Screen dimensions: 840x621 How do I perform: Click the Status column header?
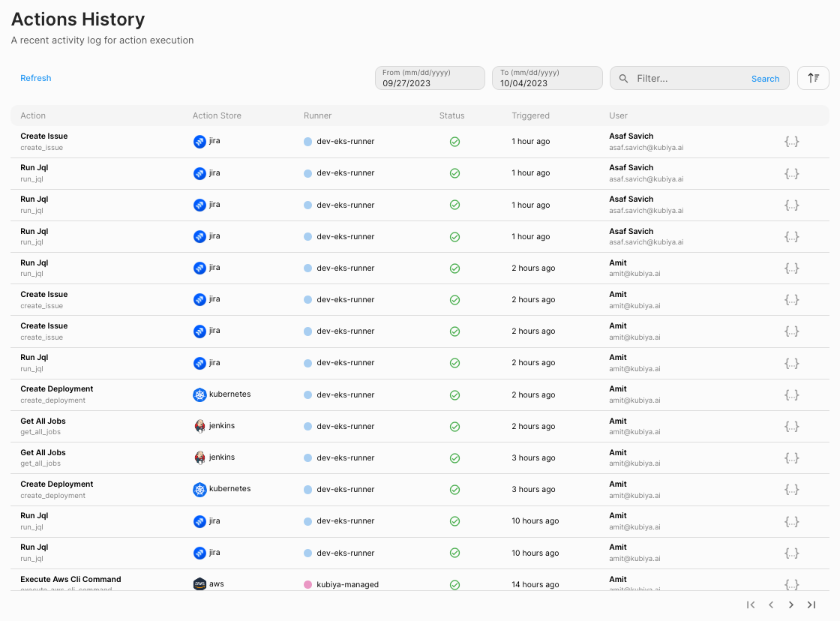(x=451, y=115)
